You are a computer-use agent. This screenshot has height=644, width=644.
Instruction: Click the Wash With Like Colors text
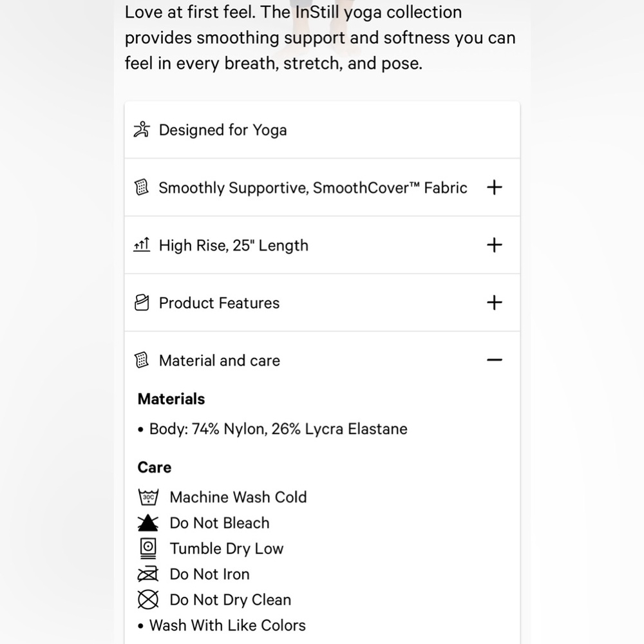[x=227, y=625]
